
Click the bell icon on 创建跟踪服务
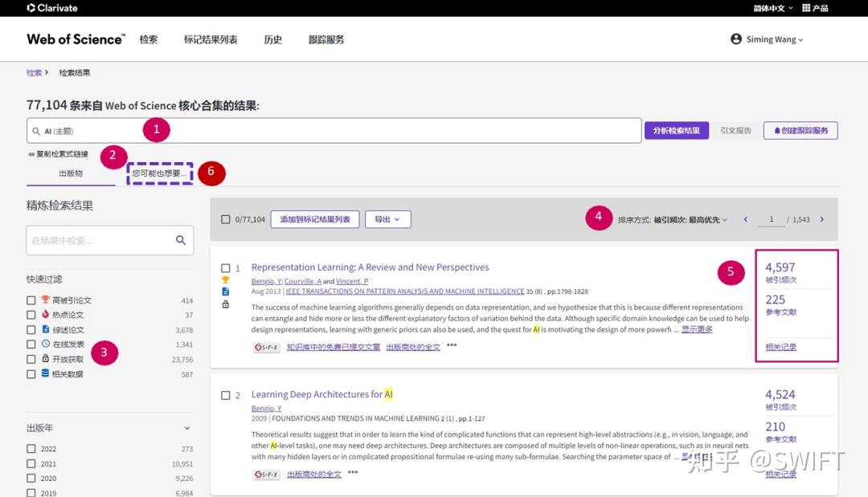(777, 130)
